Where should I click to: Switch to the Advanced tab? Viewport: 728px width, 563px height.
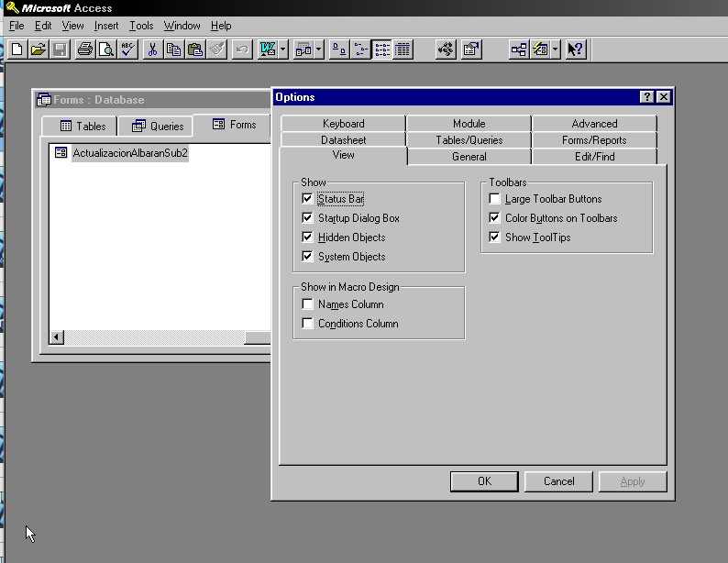(x=594, y=124)
